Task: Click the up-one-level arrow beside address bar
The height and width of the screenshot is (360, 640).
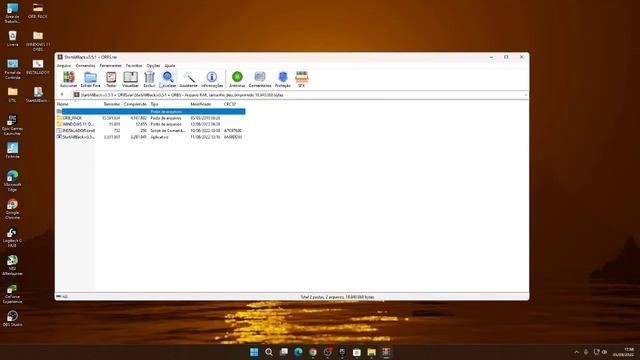Action: click(62, 95)
